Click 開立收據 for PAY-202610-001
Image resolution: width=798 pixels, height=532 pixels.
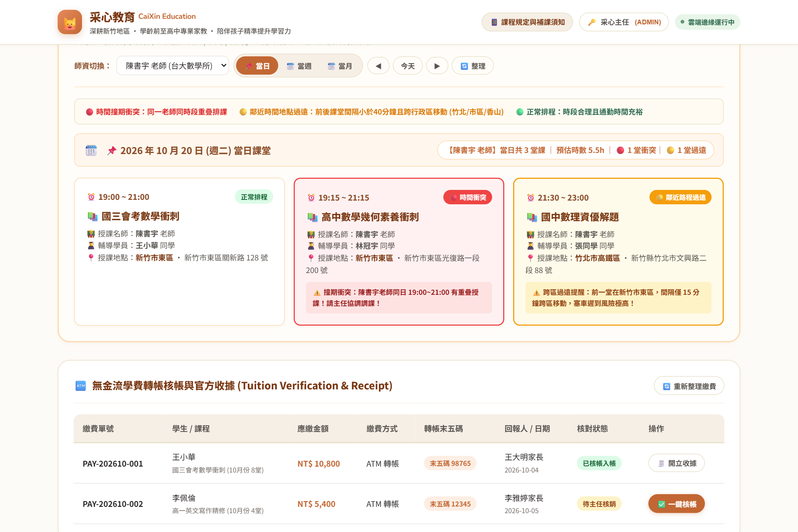(x=676, y=463)
